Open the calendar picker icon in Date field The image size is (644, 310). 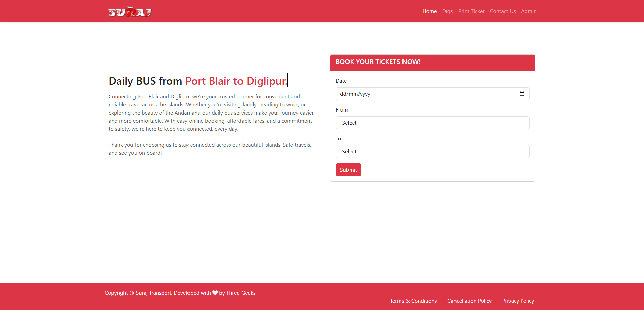coord(522,94)
